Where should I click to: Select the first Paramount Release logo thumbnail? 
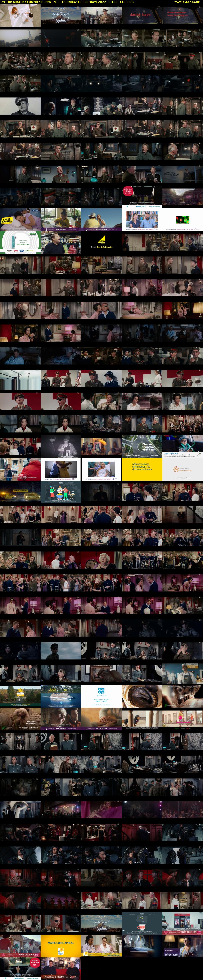(x=61, y=15)
